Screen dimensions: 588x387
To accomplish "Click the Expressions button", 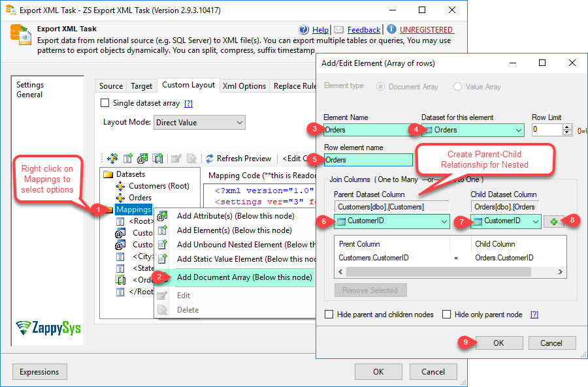I will [39, 371].
